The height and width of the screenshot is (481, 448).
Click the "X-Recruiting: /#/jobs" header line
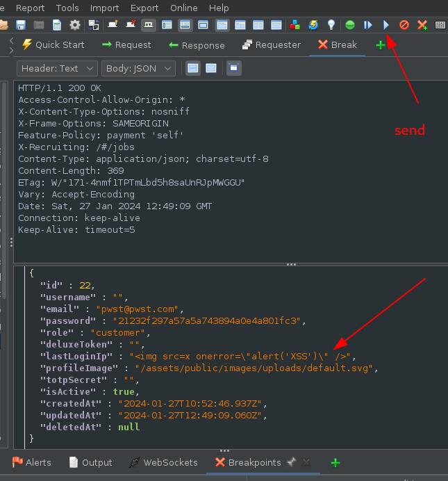click(x=76, y=147)
